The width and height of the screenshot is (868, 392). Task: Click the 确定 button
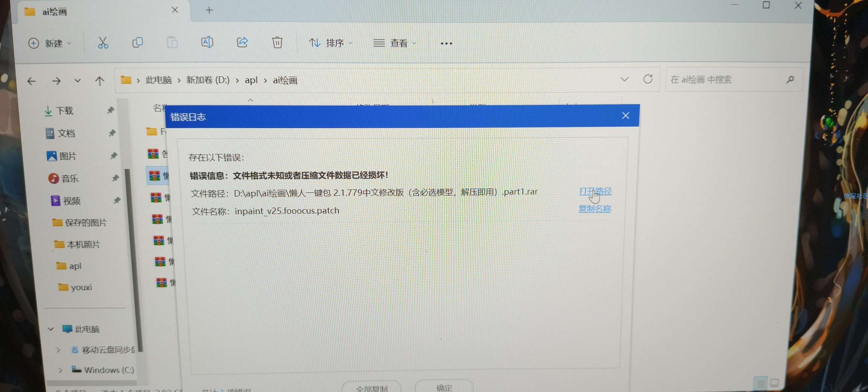pos(444,387)
